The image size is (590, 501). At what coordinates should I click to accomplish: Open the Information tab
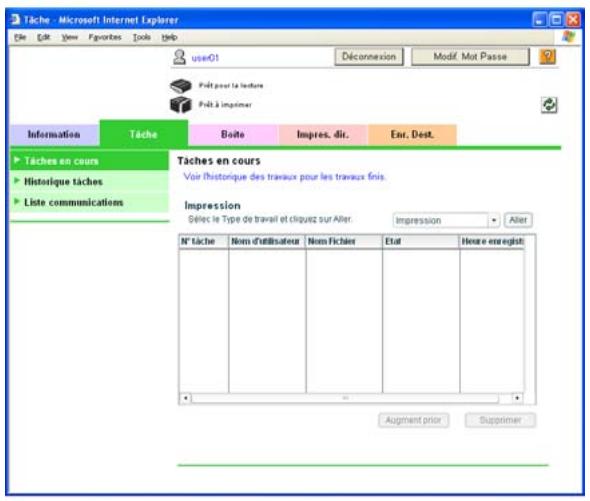[54, 134]
